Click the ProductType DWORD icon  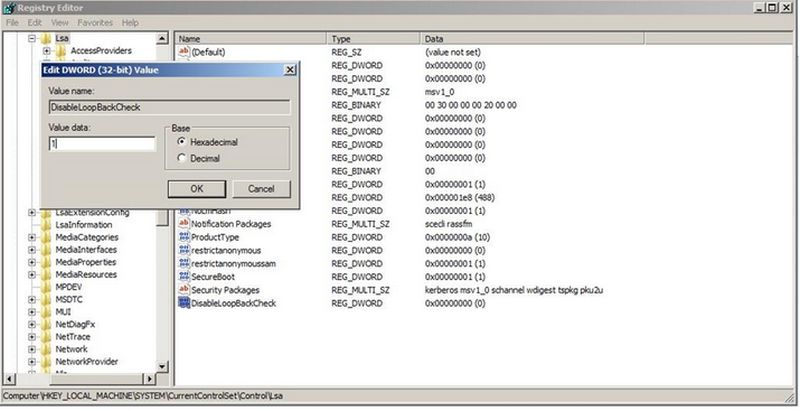coord(184,237)
